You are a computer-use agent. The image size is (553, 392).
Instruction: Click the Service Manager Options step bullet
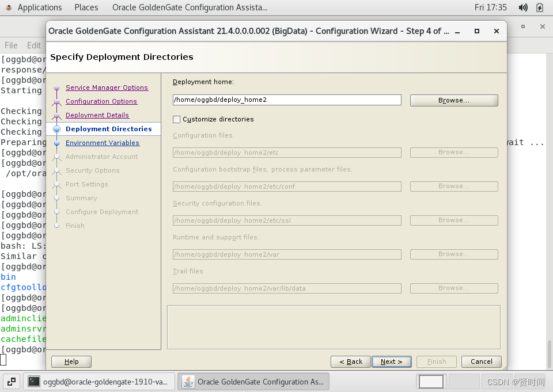[x=57, y=87]
